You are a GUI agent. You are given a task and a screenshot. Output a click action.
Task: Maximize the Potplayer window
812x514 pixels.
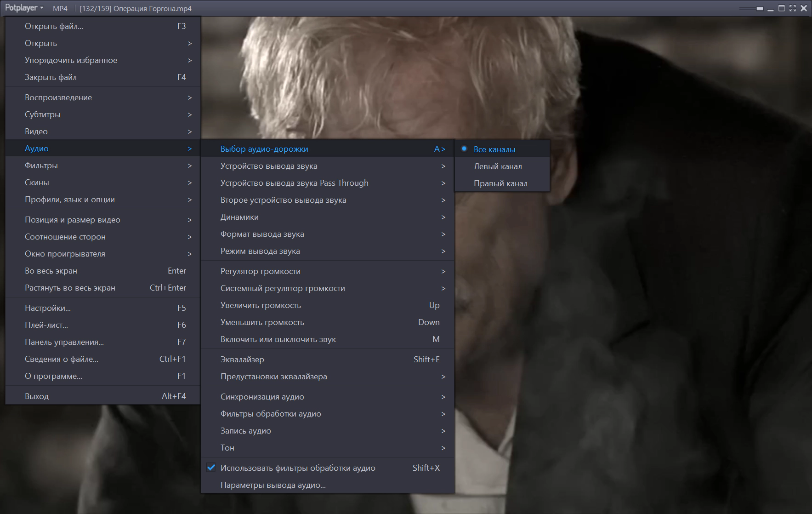click(781, 8)
